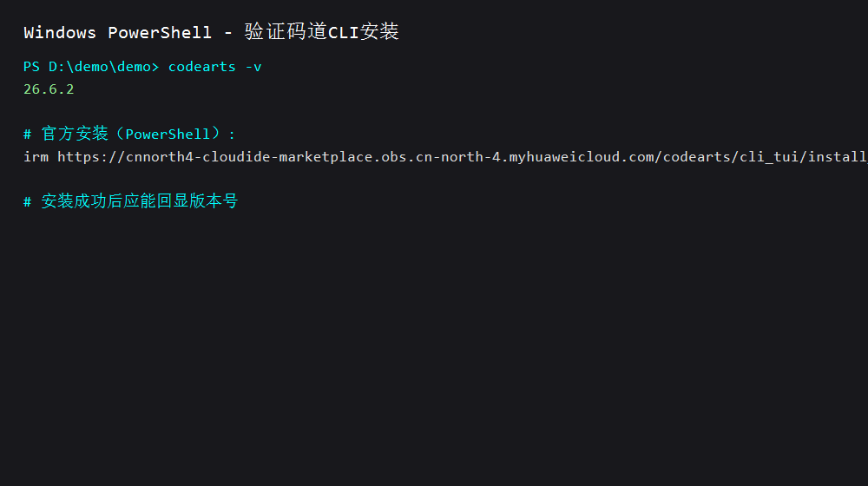Image resolution: width=868 pixels, height=486 pixels.
Task: Click the -v flag in the command
Action: point(253,67)
